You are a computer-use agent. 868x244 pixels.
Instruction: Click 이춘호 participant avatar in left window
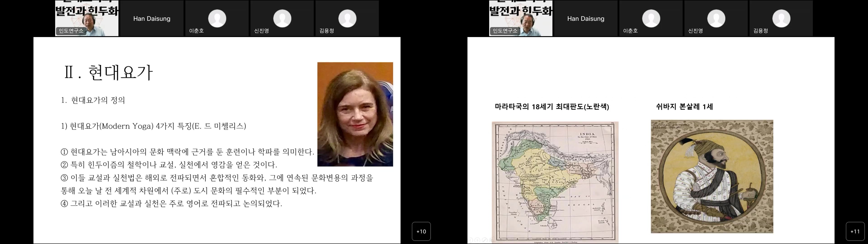217,18
